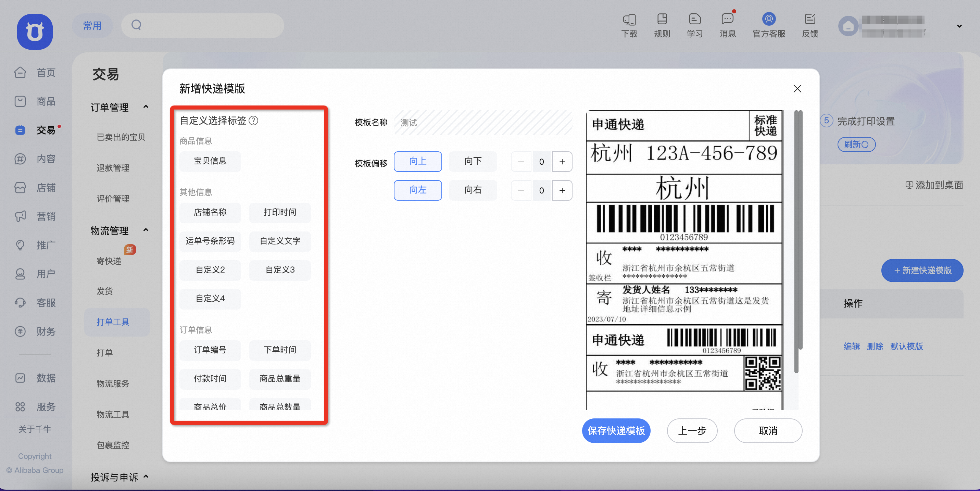Toggle the 自定义文字 label tag
This screenshot has height=491, width=980.
pyautogui.click(x=280, y=241)
